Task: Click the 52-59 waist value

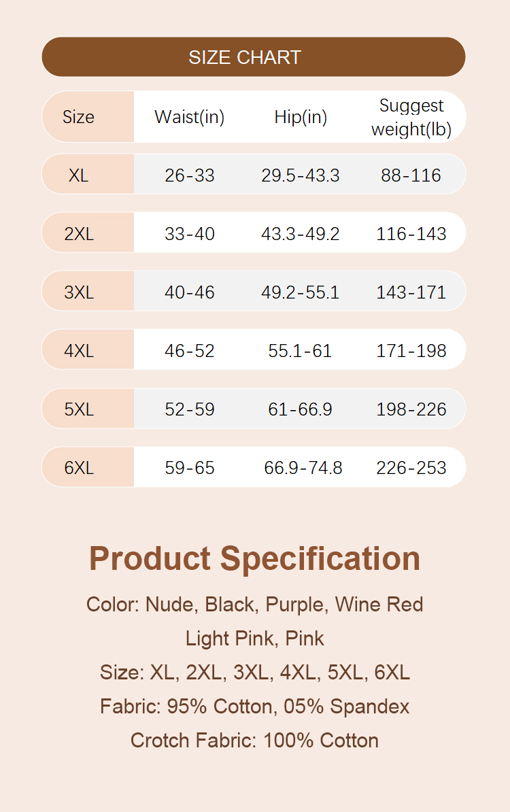Action: (x=190, y=409)
